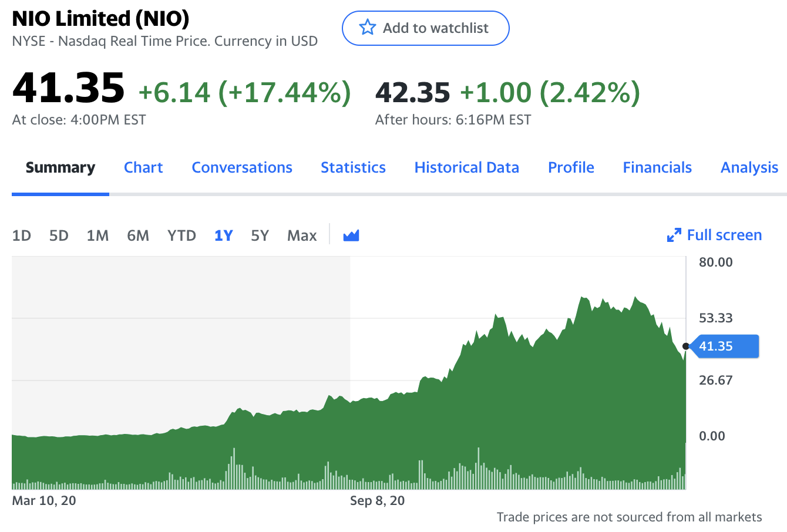Image resolution: width=787 pixels, height=532 pixels.
Task: Click the +6.14 (+17.44%) change value
Action: click(244, 92)
